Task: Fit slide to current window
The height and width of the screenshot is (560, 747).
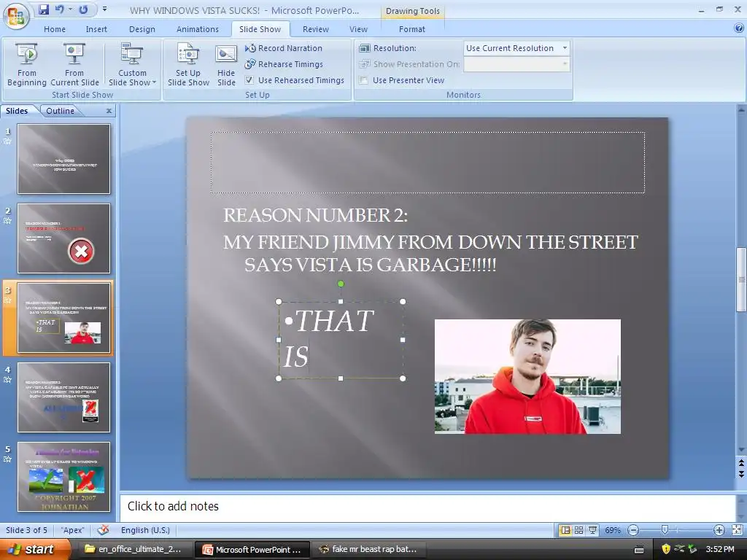Action: click(737, 530)
